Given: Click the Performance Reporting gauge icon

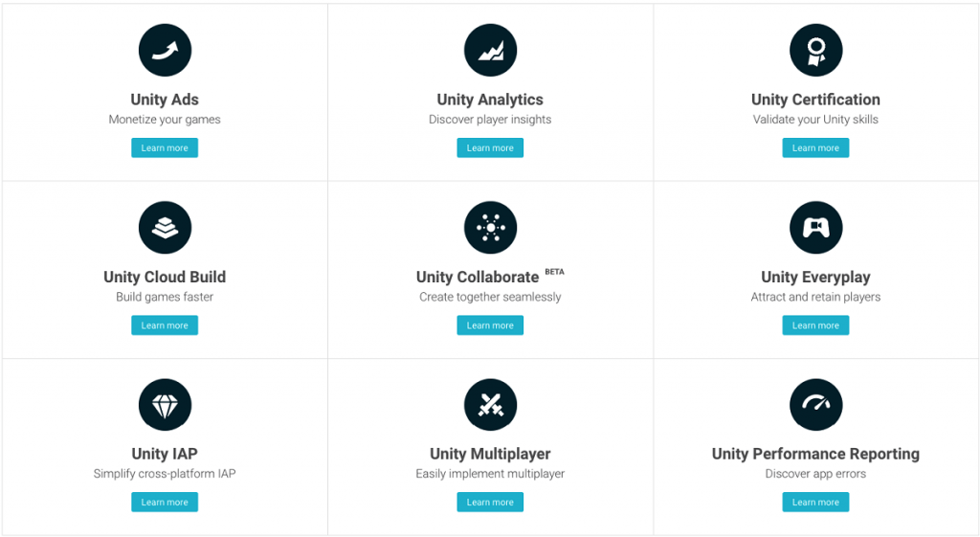Looking at the screenshot, I should pyautogui.click(x=816, y=405).
